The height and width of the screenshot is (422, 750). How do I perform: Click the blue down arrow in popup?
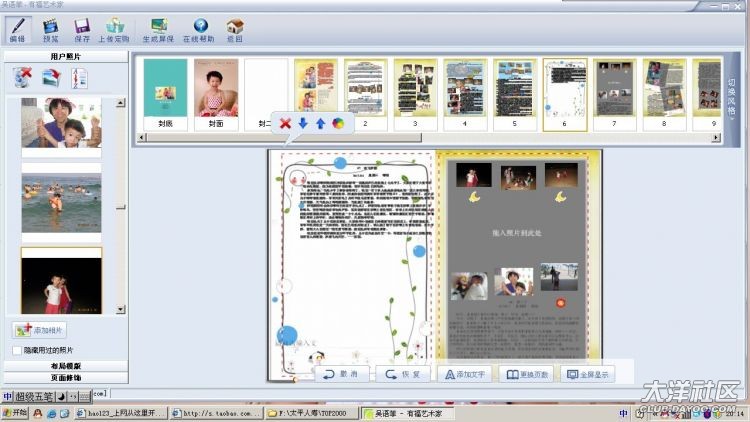[303, 123]
